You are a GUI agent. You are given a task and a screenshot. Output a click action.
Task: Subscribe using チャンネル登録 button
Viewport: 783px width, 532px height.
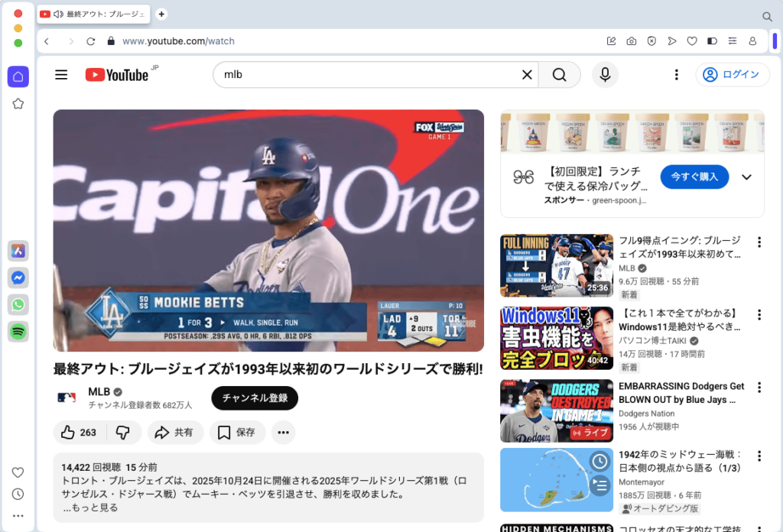tap(255, 397)
